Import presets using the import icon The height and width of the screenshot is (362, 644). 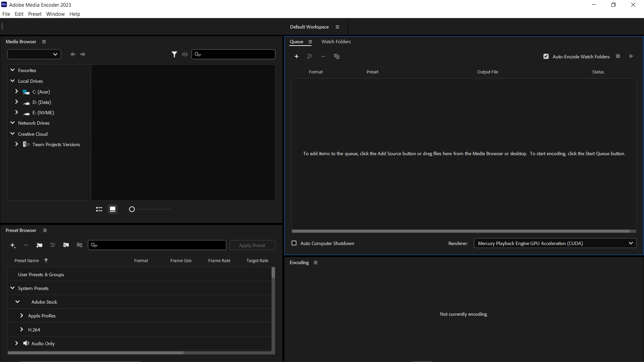point(66,245)
